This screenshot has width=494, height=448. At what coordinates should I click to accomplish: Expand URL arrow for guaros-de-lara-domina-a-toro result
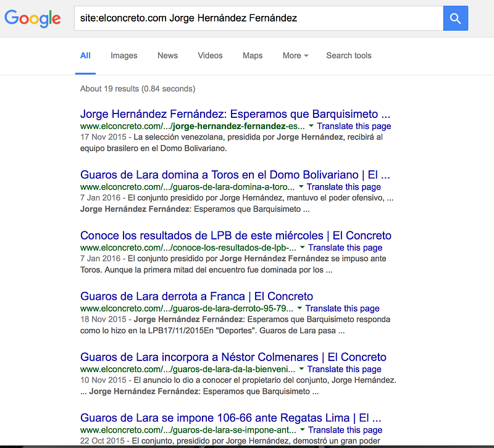[x=301, y=187]
